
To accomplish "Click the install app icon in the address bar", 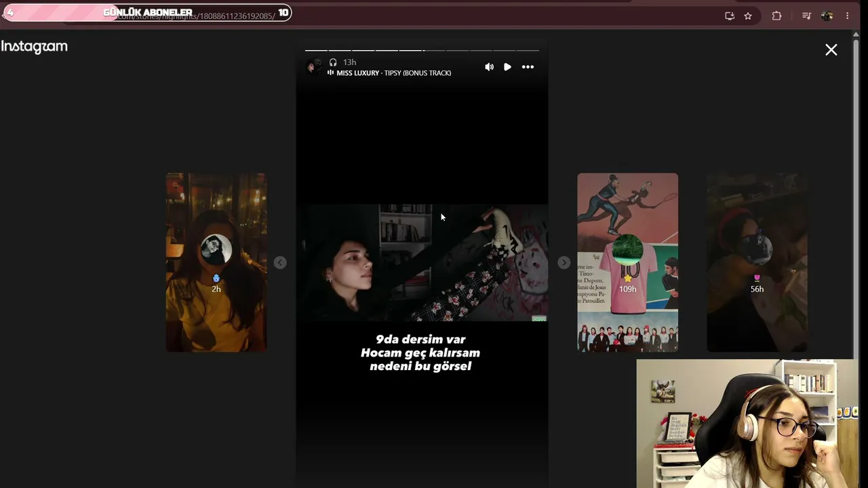I will coord(730,16).
